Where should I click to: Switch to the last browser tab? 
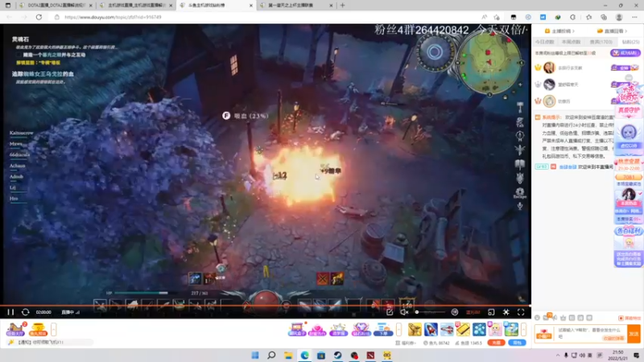tap(295, 6)
